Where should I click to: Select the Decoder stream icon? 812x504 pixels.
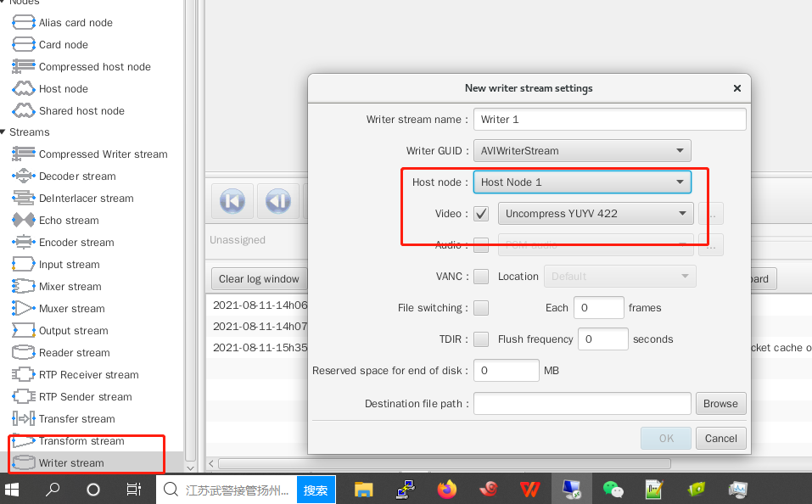(23, 176)
